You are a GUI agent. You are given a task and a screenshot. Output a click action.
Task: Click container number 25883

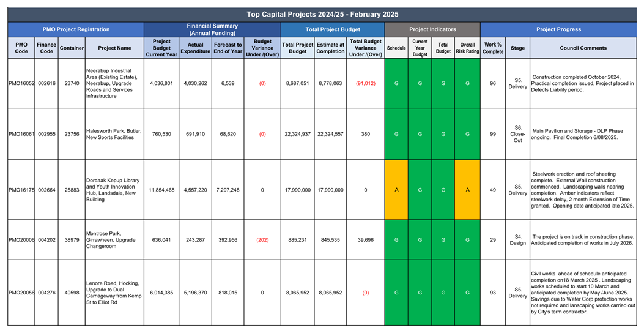pos(72,190)
